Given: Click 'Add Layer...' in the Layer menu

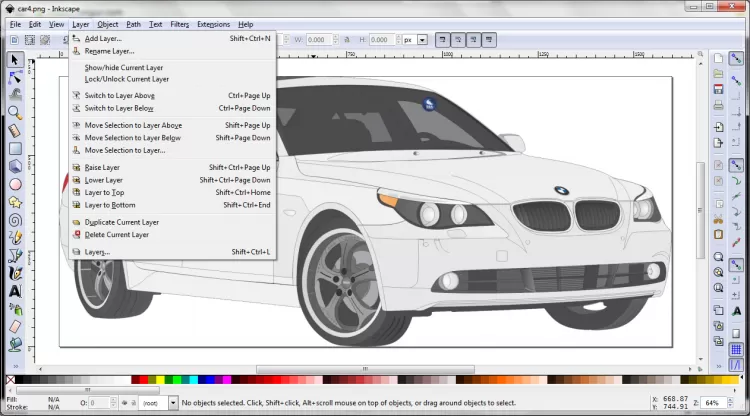Looking at the screenshot, I should pos(103,38).
